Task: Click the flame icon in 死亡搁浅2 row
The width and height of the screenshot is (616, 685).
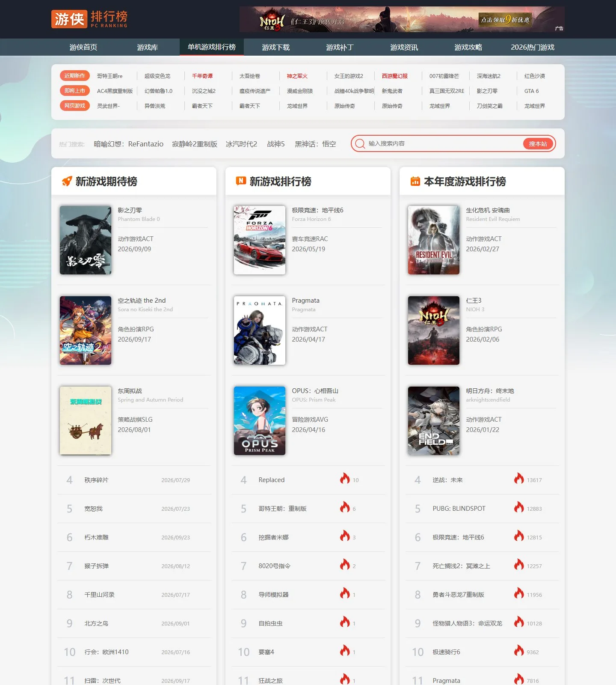Action: 519,565
